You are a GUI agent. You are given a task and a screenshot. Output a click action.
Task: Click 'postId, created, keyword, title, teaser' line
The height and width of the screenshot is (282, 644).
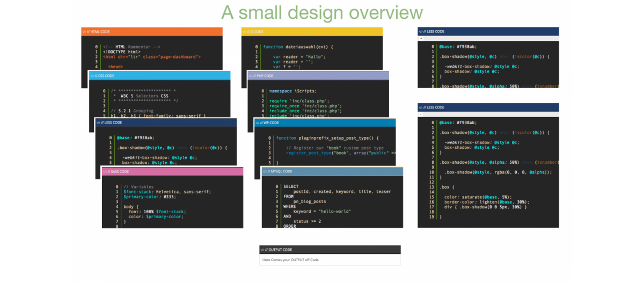(342, 191)
